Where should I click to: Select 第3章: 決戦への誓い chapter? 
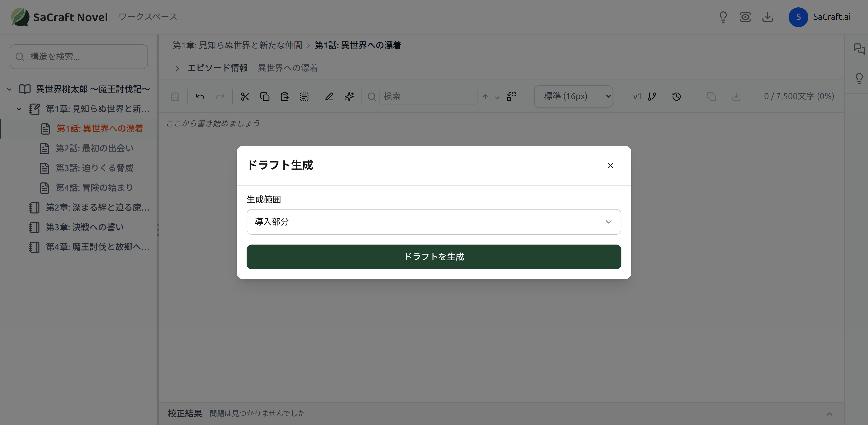84,227
